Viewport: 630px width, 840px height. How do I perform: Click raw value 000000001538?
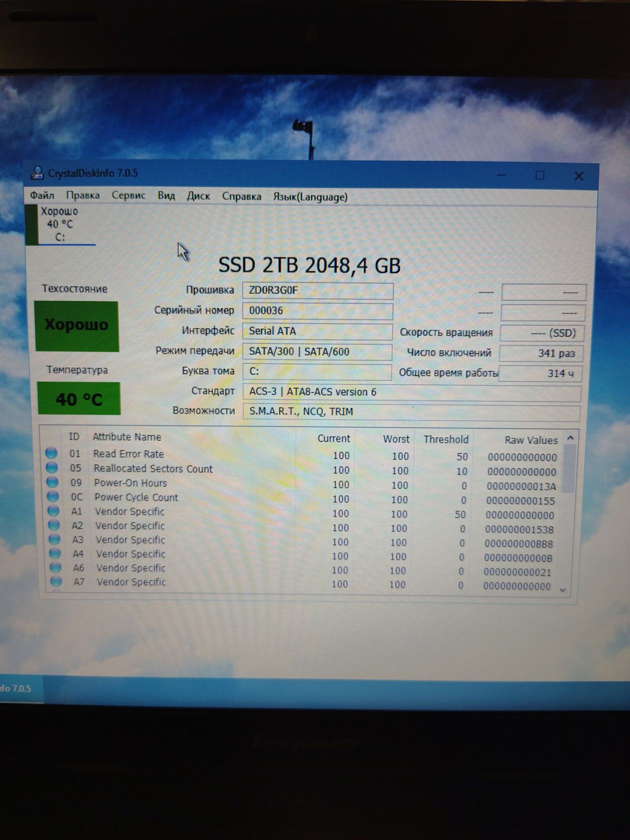519,529
